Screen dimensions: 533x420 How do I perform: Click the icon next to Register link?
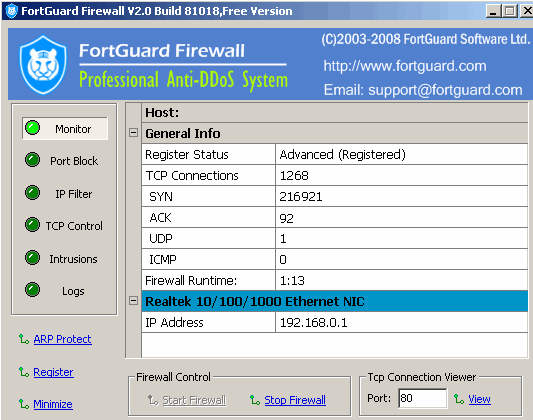point(24,372)
